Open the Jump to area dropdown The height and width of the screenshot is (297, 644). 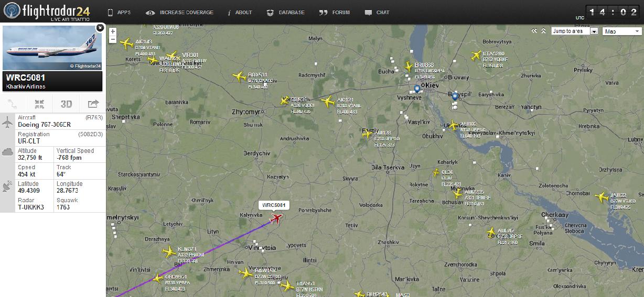point(575,31)
